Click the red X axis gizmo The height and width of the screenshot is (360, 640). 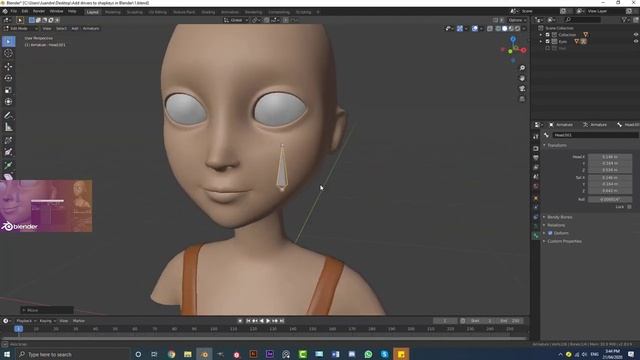(523, 50)
